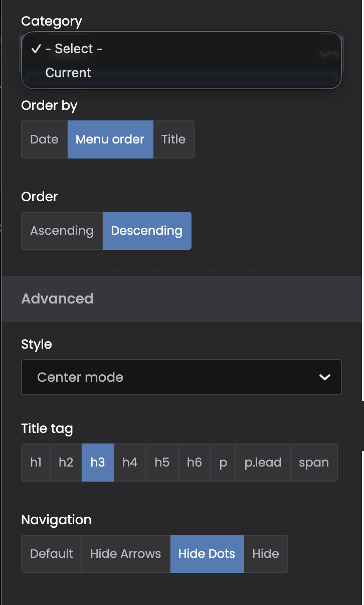
Task: Select h3 as title tag
Action: click(98, 463)
